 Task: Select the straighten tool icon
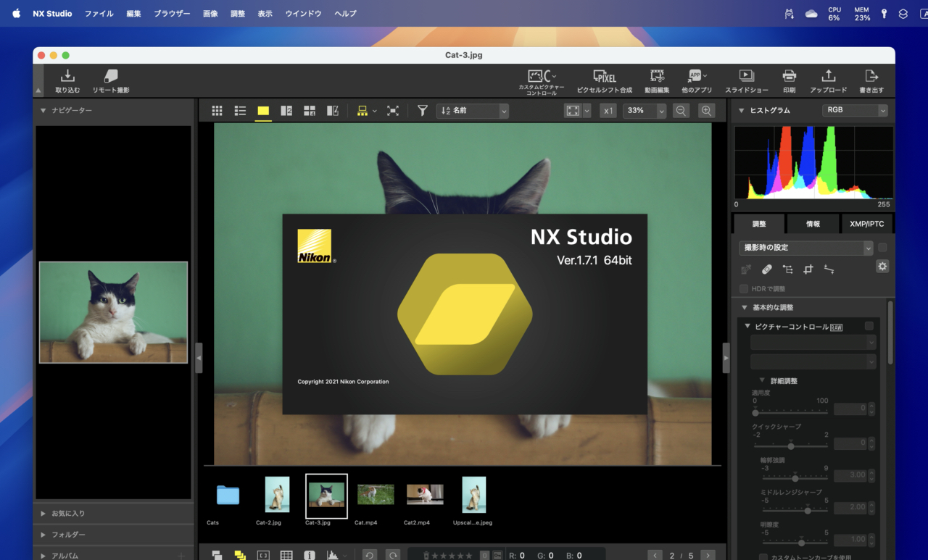coord(829,269)
